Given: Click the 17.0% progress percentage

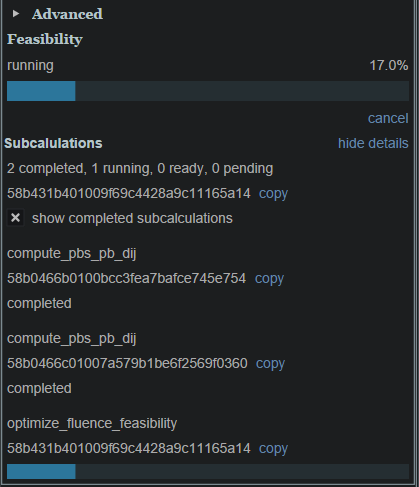Looking at the screenshot, I should (x=389, y=65).
